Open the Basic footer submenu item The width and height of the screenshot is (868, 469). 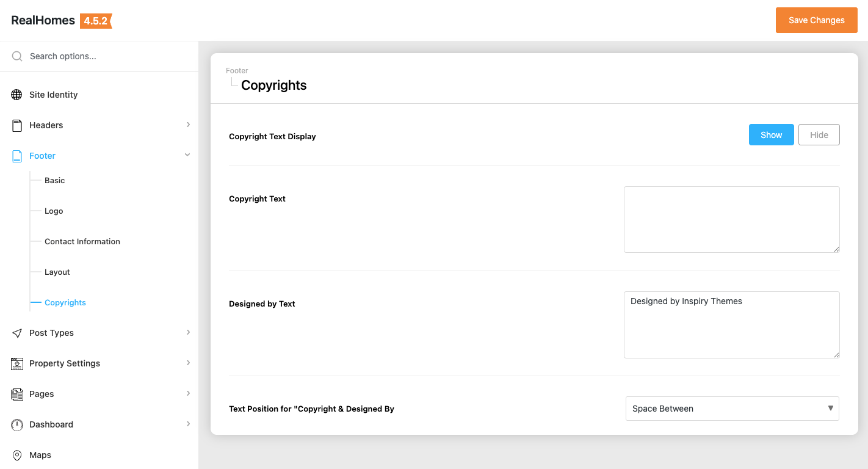coord(54,180)
